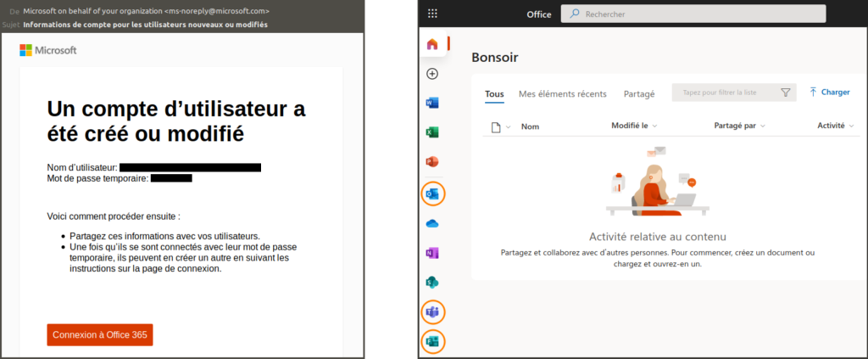This screenshot has height=359, width=868.
Task: Click the Partagez ces informations bullet text
Action: pyautogui.click(x=165, y=236)
